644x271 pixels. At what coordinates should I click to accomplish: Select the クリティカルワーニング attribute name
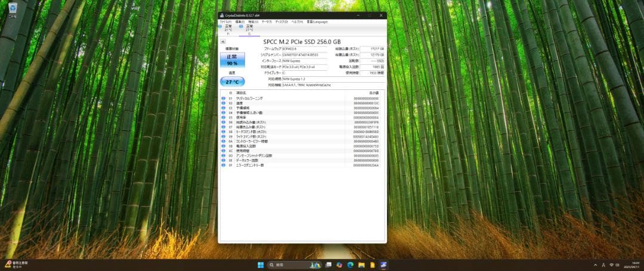click(x=249, y=99)
